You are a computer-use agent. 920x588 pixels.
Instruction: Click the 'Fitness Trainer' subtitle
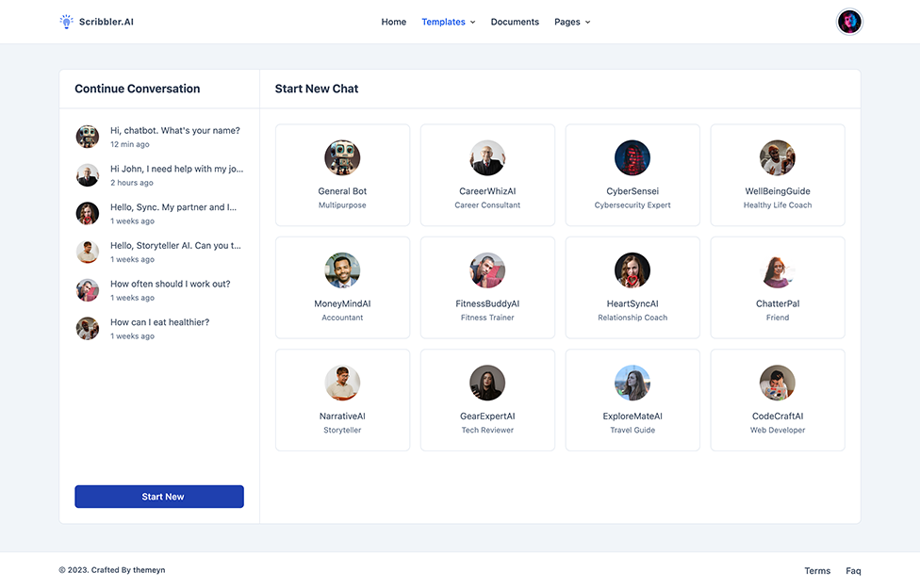tap(487, 318)
